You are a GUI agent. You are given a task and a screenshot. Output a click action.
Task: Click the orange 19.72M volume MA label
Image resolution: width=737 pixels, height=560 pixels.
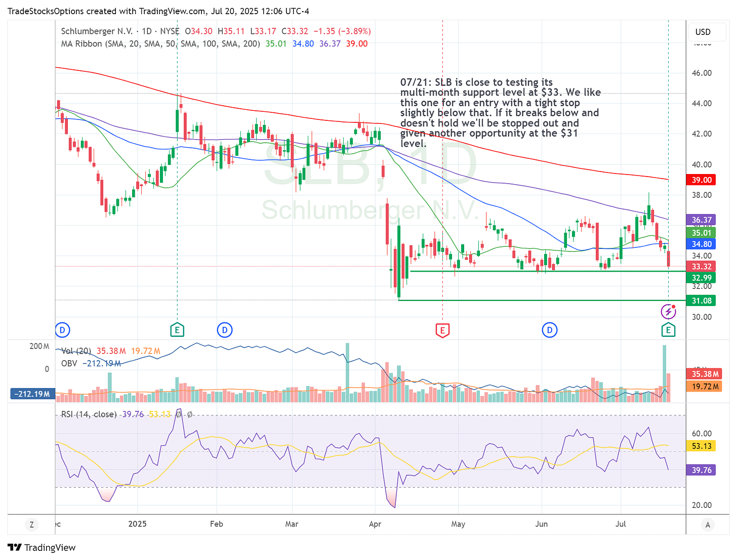point(704,386)
